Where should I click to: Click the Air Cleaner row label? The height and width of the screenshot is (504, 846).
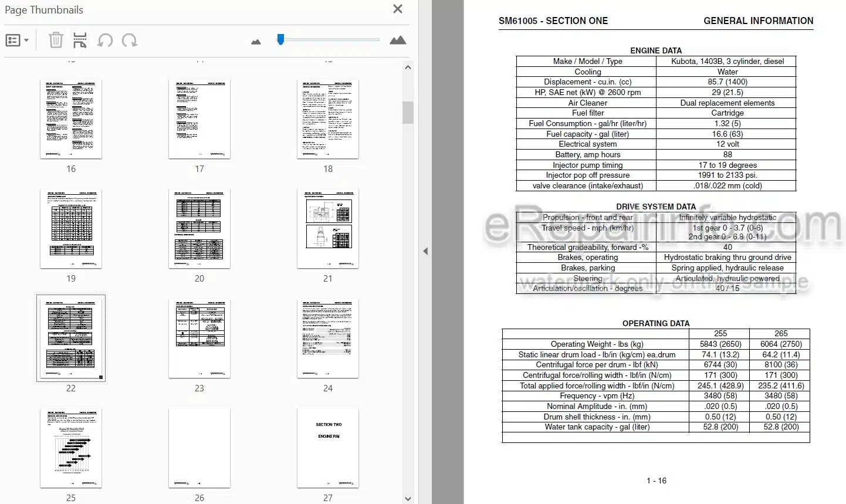click(x=588, y=103)
